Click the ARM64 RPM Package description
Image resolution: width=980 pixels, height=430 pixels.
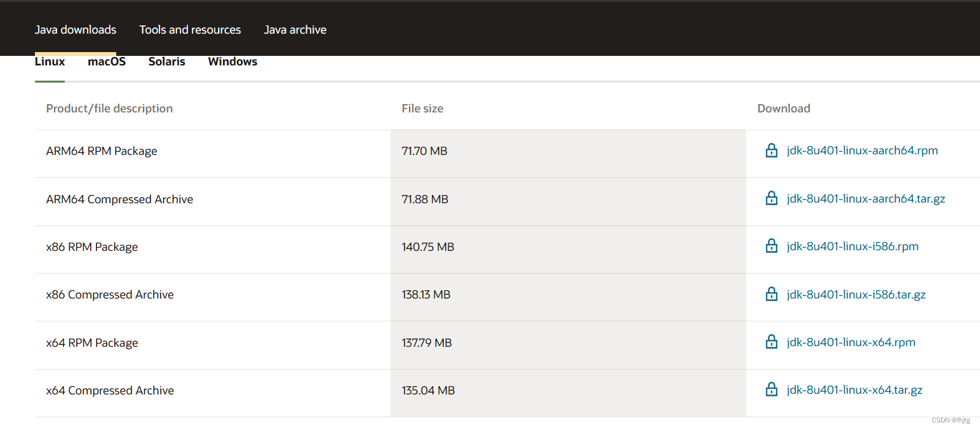(102, 151)
